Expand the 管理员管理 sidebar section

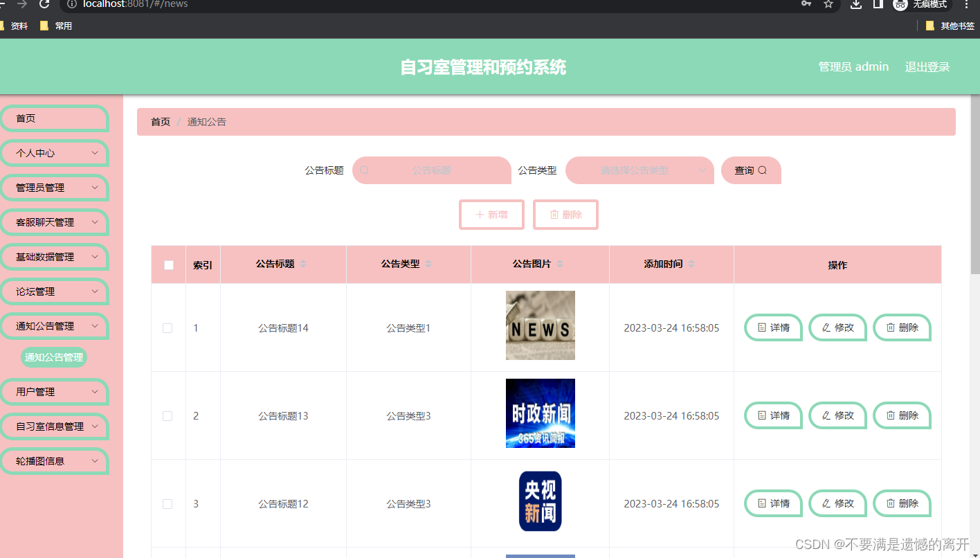(x=55, y=188)
